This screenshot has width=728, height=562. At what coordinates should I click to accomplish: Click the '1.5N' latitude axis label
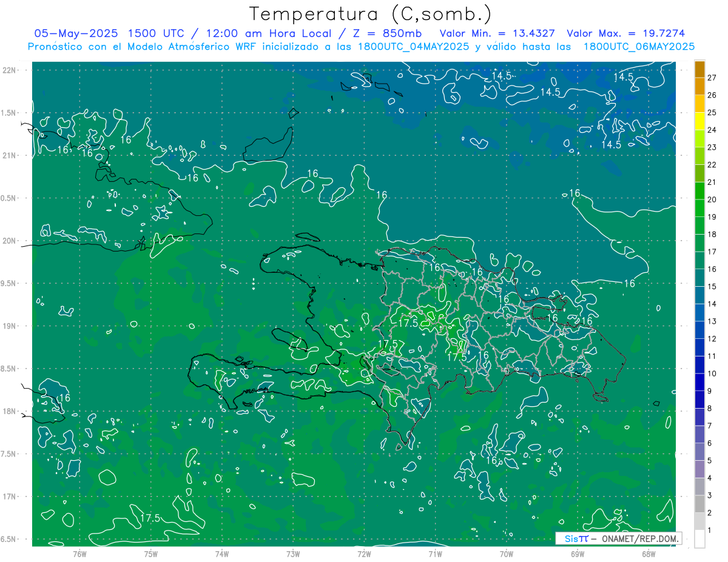[9, 113]
